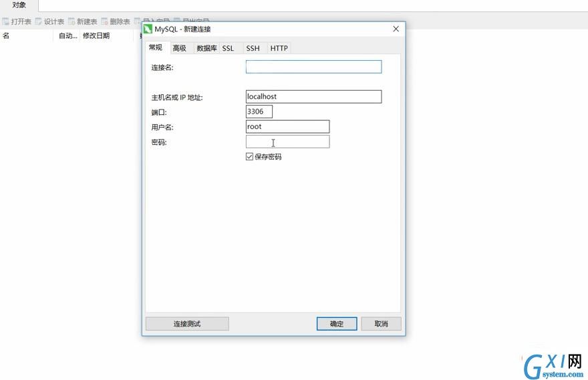Focus the 密码 password field
The image size is (588, 380).
[x=287, y=142]
